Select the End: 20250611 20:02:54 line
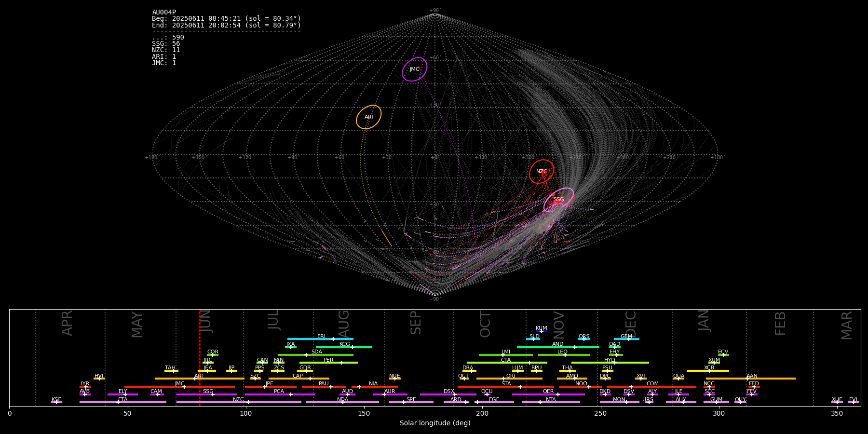Viewport: 868px width, 434px height. [226, 26]
